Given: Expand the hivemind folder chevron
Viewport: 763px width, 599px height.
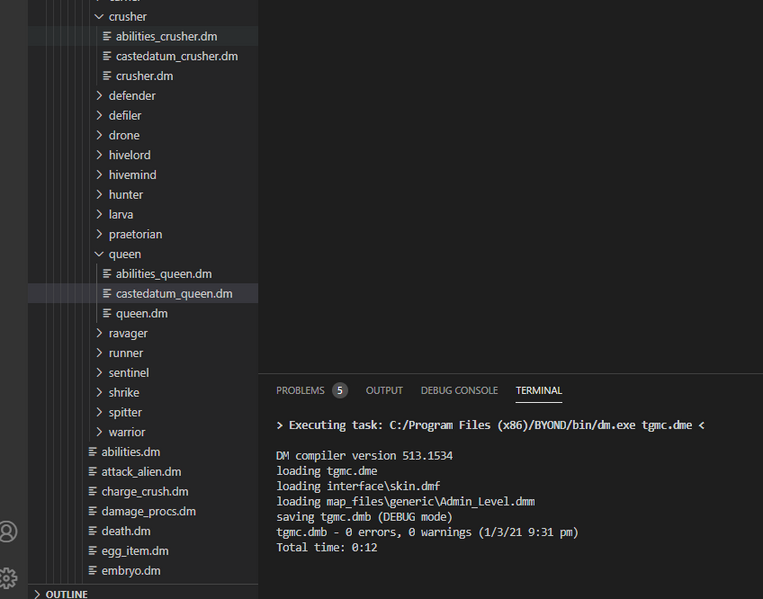Looking at the screenshot, I should pos(99,175).
